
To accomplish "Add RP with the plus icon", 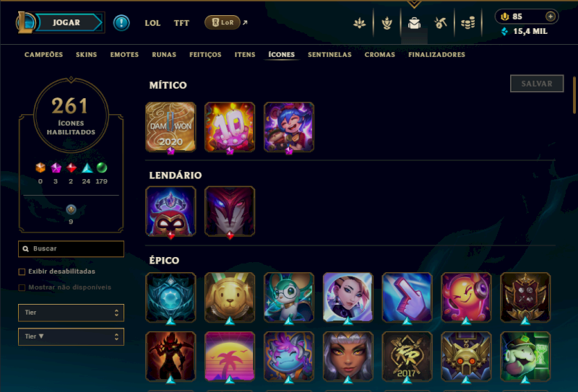I will point(551,17).
